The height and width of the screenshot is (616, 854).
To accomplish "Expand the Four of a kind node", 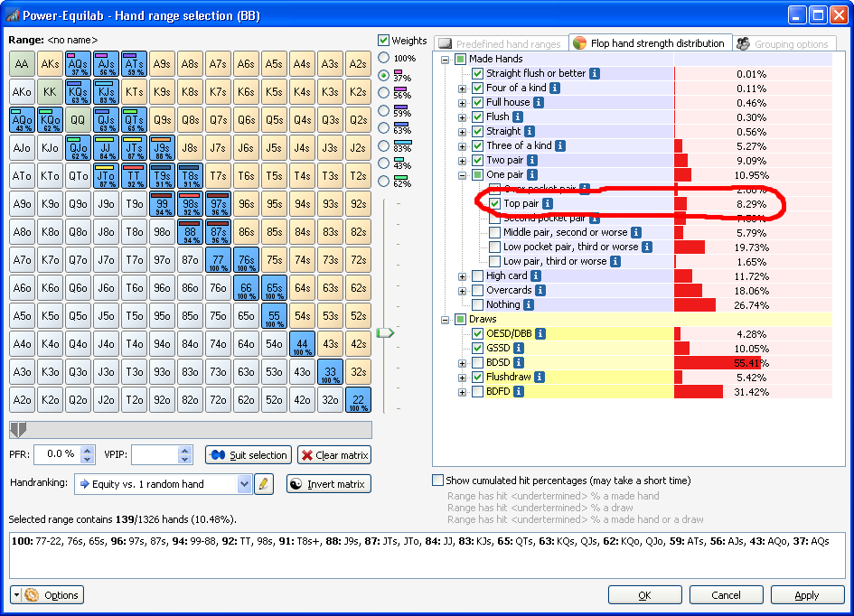I will 462,89.
